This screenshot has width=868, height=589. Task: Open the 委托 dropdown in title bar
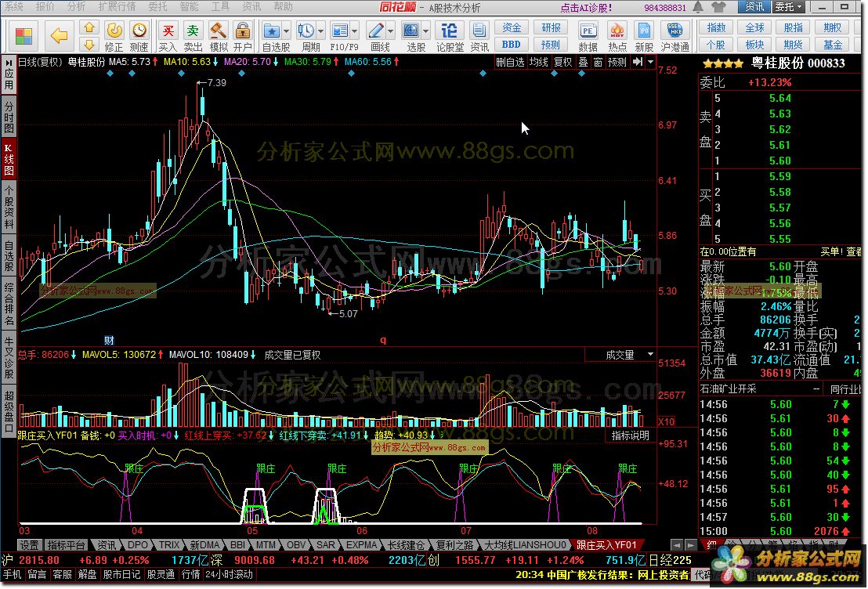(788, 7)
